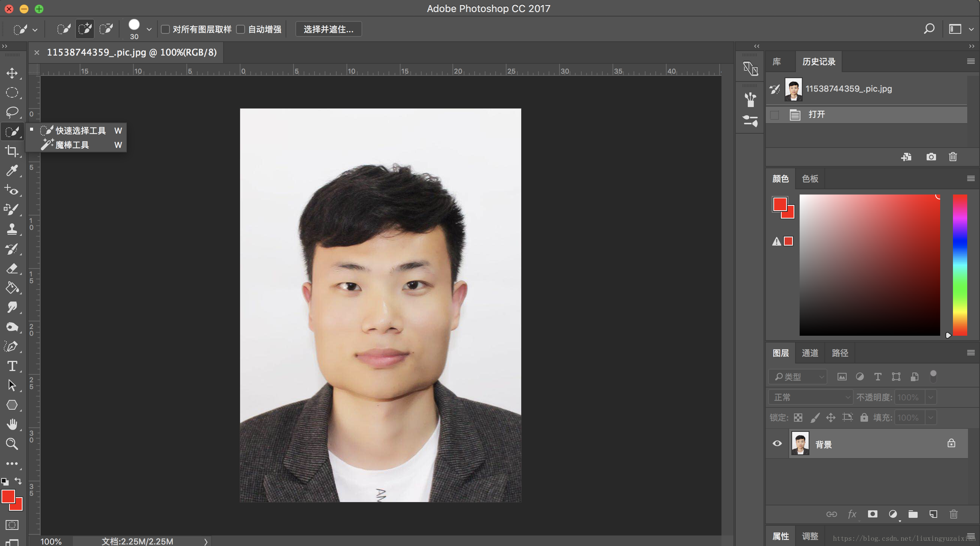Enable 对所有图层取样 checkbox
980x546 pixels.
[x=165, y=29]
